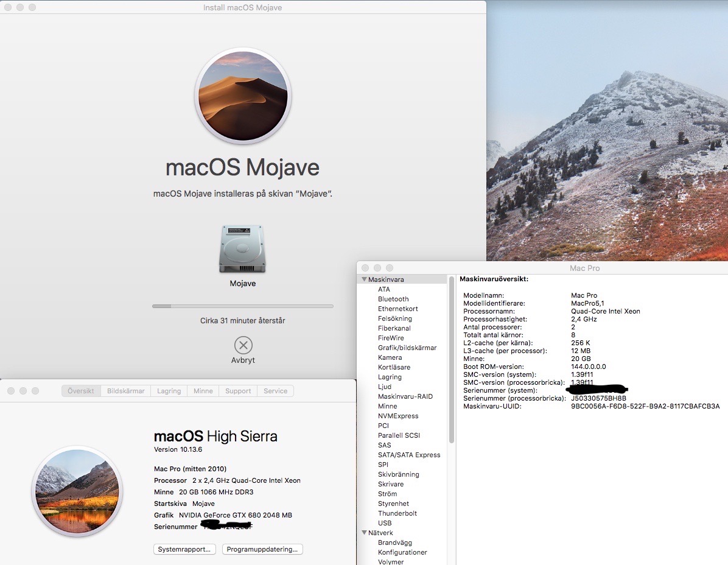The width and height of the screenshot is (728, 565).
Task: Select Ethernetkort in the sidebar
Action: pos(398,309)
